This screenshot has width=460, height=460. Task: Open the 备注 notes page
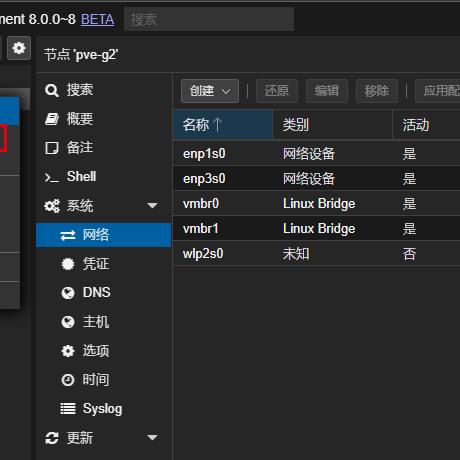(x=104, y=148)
